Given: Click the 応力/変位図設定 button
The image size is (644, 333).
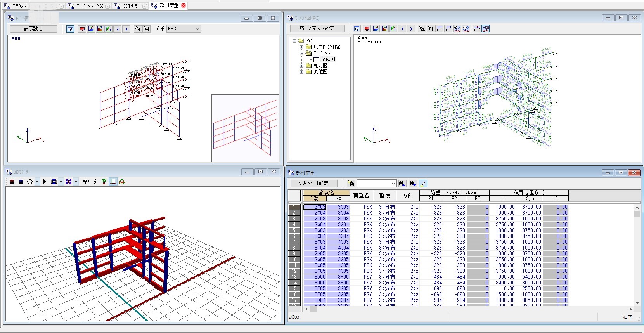Looking at the screenshot, I should (317, 28).
